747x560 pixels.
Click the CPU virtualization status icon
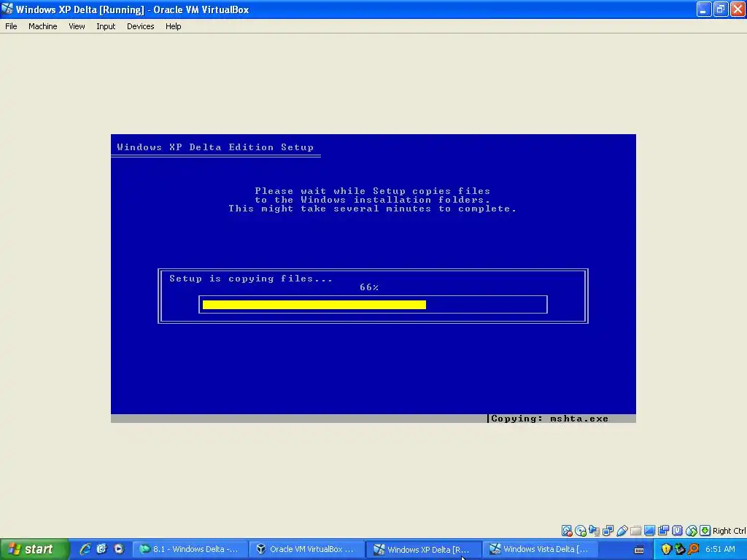[x=677, y=531]
